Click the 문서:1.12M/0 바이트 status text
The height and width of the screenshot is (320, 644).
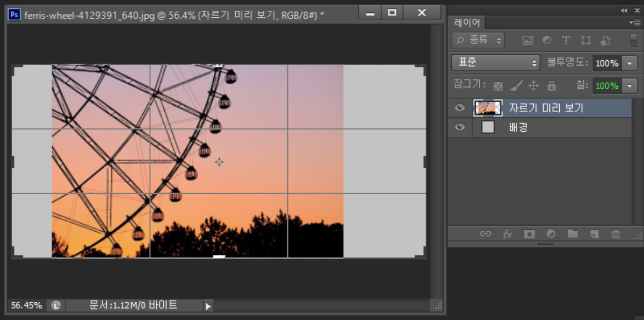point(134,305)
